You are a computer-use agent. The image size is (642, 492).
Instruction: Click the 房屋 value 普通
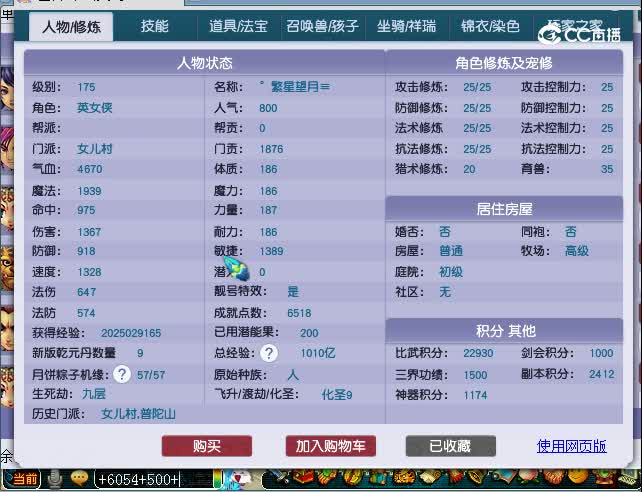pos(451,251)
